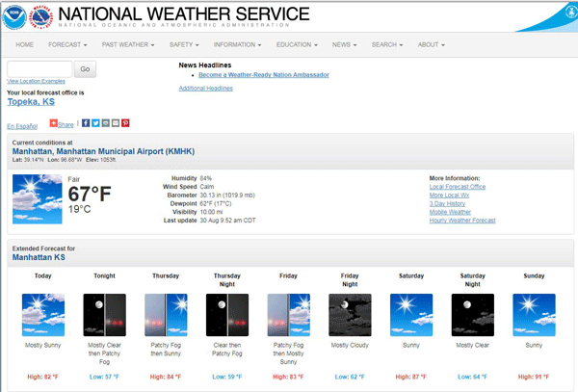Viewport: 578px width, 392px height.
Task: Switch to En Español
Action: tap(22, 126)
